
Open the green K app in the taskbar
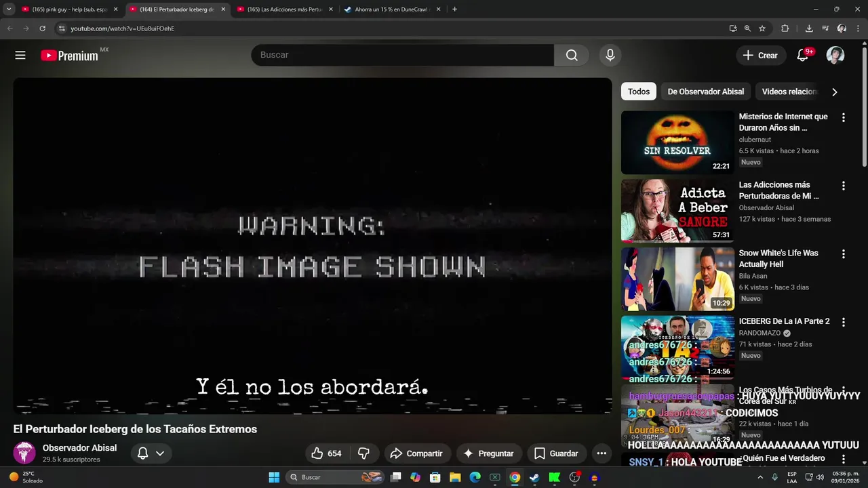click(x=554, y=477)
